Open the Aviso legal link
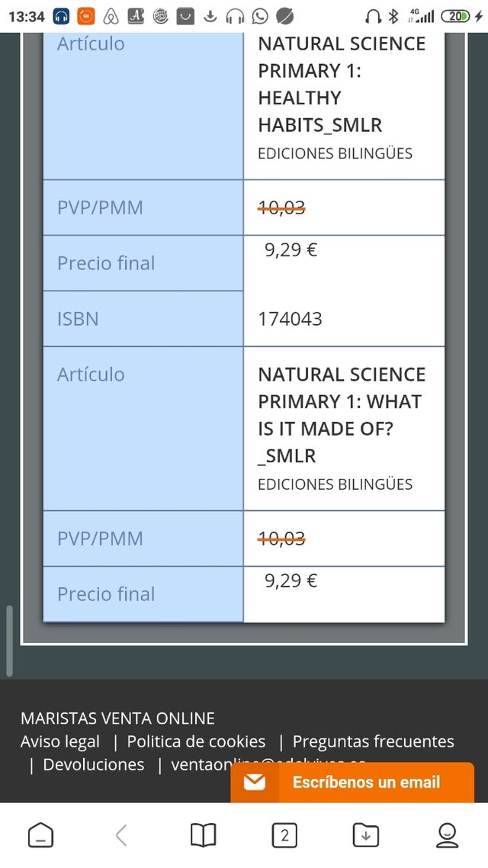The width and height of the screenshot is (488, 868). tap(59, 741)
